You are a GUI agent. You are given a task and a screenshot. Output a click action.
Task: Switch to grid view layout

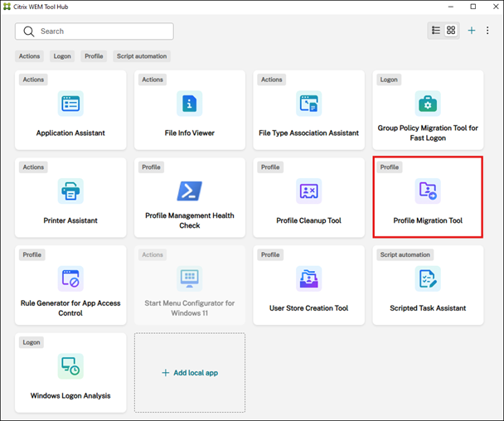(x=451, y=31)
